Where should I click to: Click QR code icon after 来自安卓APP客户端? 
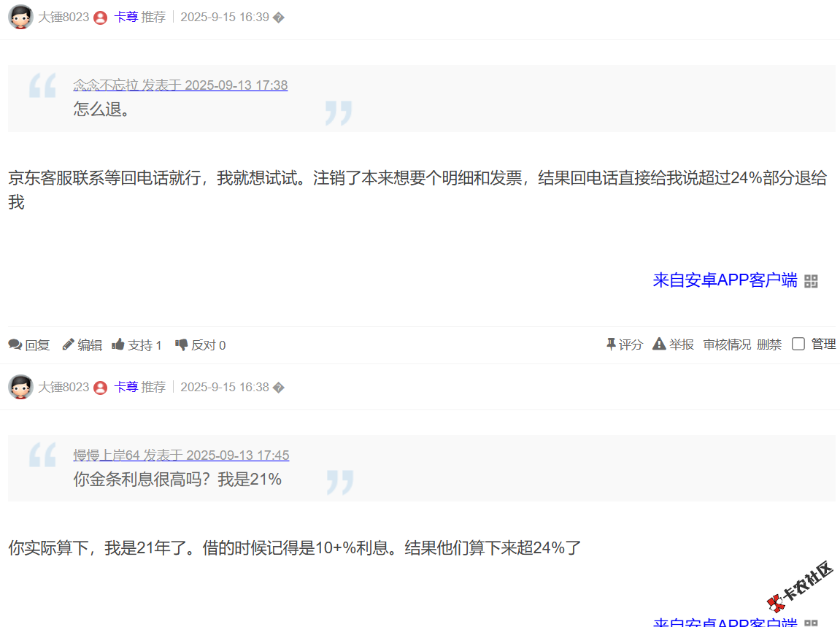click(x=812, y=280)
